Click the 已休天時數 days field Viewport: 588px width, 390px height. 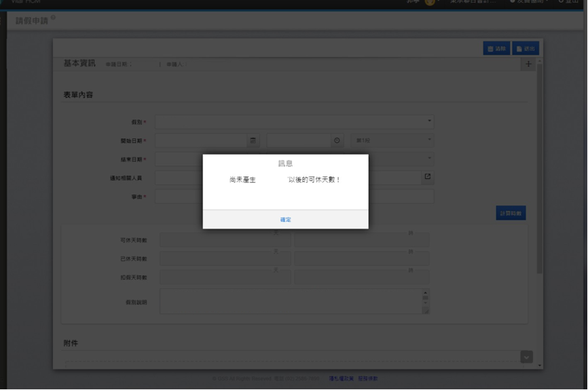[x=225, y=258]
